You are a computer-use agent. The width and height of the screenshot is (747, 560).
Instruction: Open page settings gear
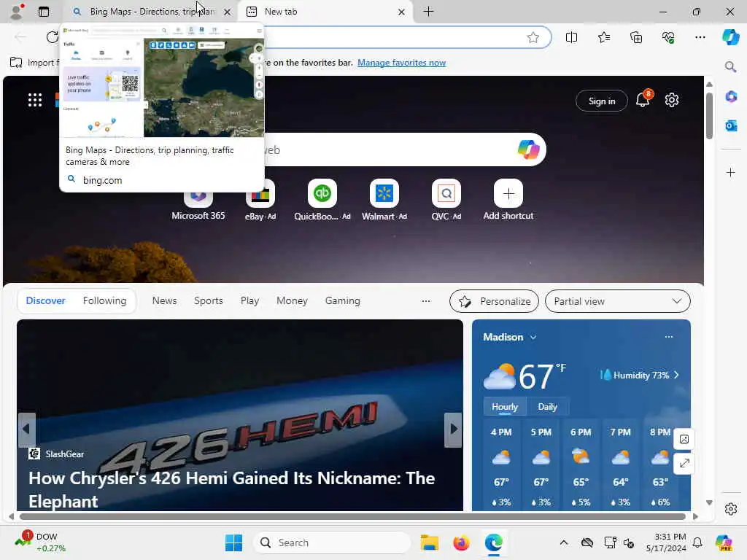672,100
